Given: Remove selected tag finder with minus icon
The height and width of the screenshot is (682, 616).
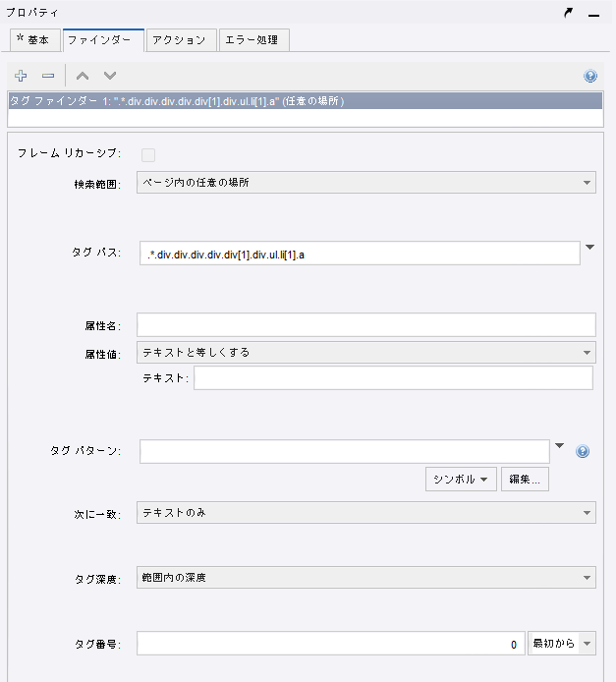Looking at the screenshot, I should tap(48, 76).
